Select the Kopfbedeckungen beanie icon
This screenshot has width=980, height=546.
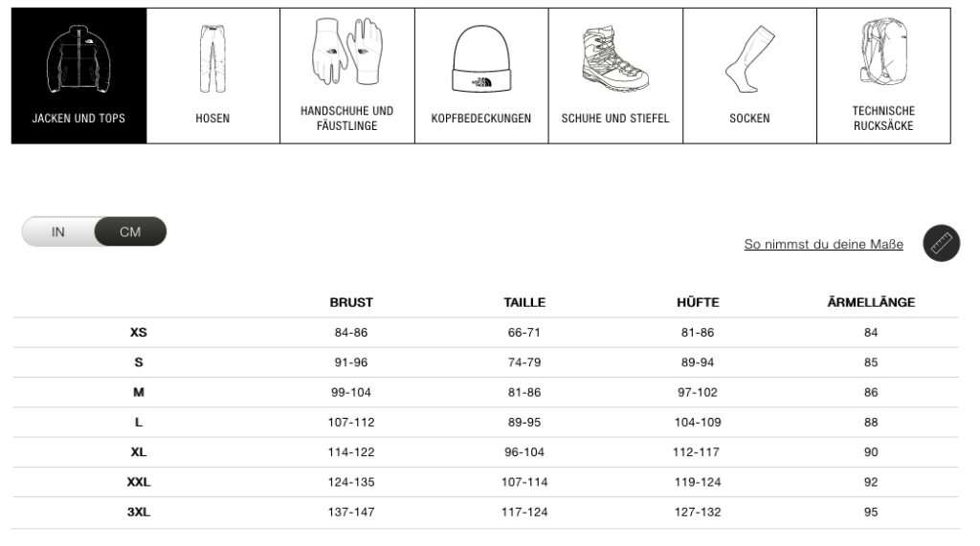481,59
